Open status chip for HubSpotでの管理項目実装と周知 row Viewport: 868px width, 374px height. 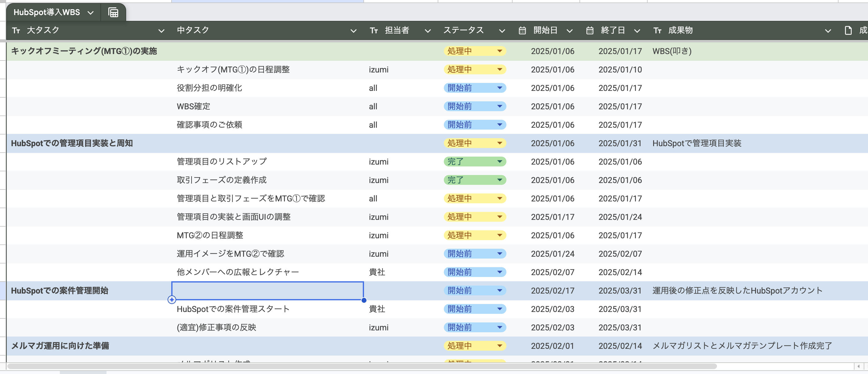[475, 143]
